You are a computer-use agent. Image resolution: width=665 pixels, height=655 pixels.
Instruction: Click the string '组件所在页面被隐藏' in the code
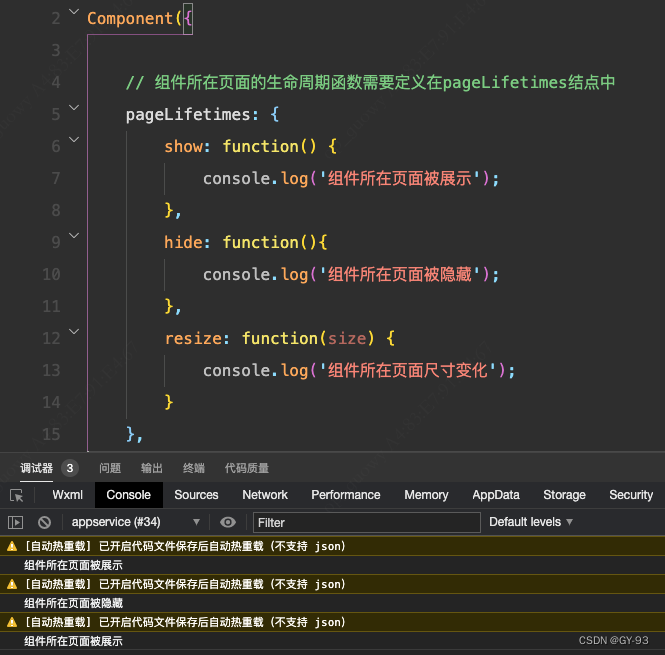(x=400, y=274)
